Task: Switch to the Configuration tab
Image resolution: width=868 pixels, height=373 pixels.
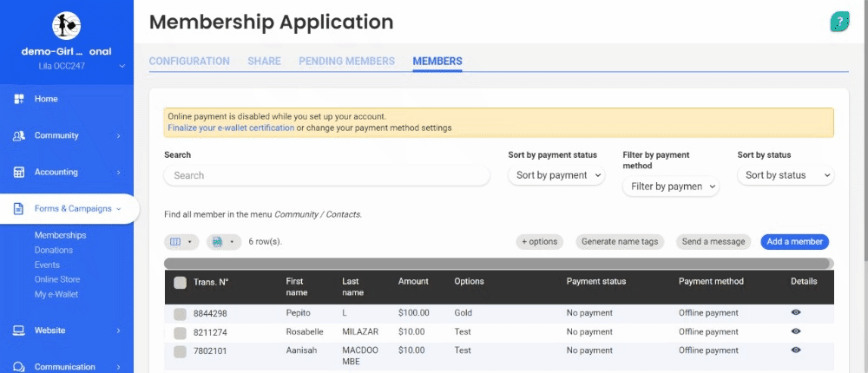Action: [x=189, y=62]
